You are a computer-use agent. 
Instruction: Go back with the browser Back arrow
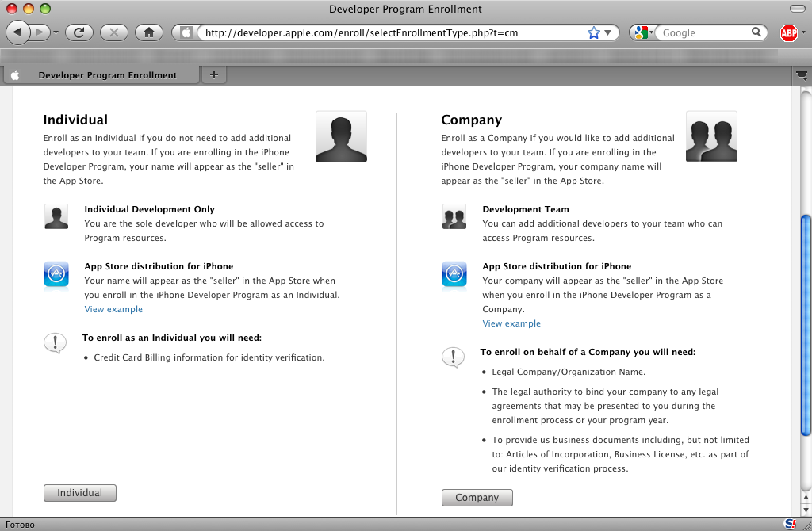18,32
